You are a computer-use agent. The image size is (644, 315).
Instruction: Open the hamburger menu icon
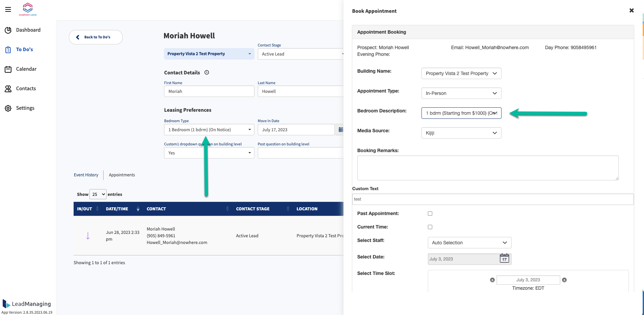8,9
